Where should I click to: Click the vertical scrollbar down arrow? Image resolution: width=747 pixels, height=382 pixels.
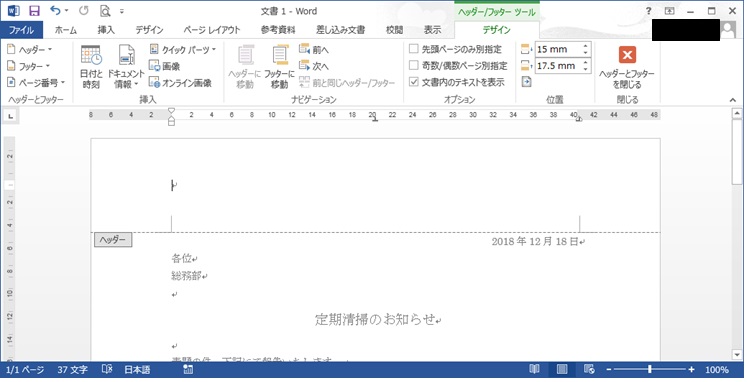(x=737, y=355)
